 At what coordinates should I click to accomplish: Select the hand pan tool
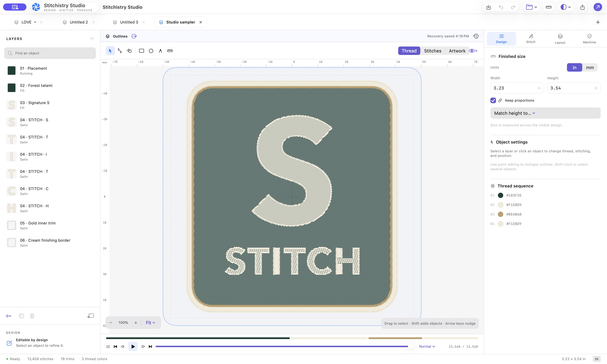coord(129,51)
